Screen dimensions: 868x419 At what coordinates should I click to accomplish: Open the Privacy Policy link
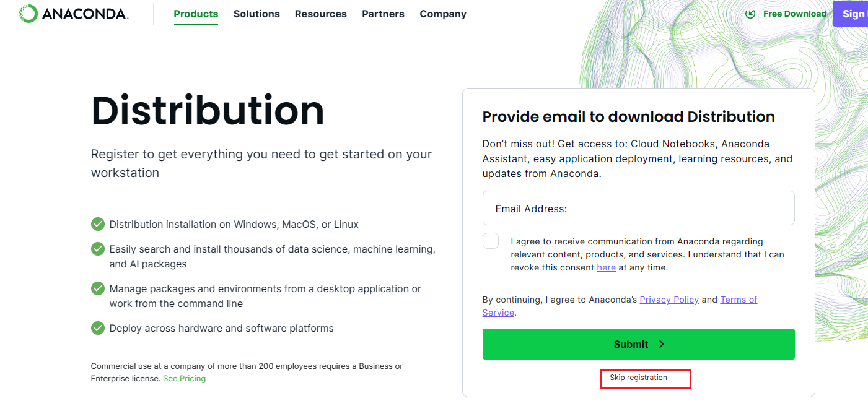point(669,300)
